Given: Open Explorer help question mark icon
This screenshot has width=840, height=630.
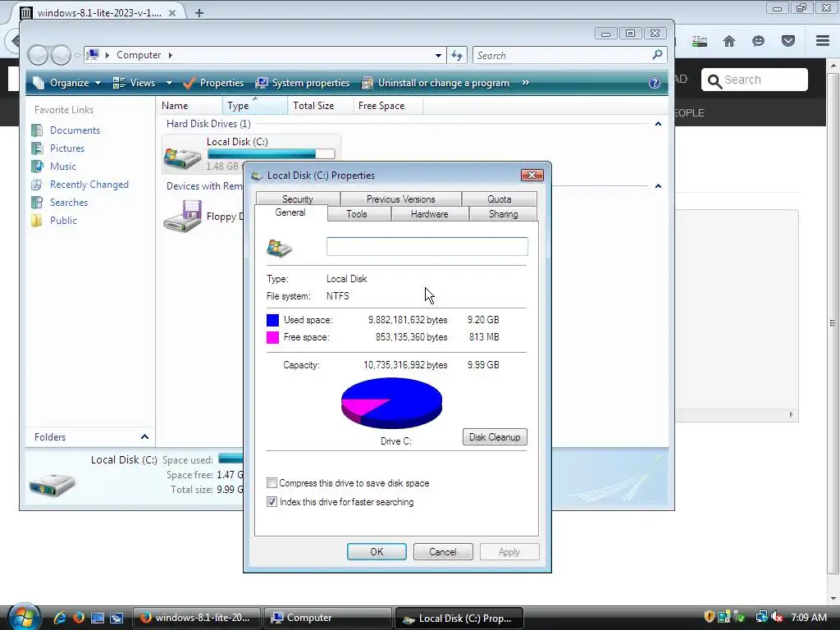Looking at the screenshot, I should 654,83.
